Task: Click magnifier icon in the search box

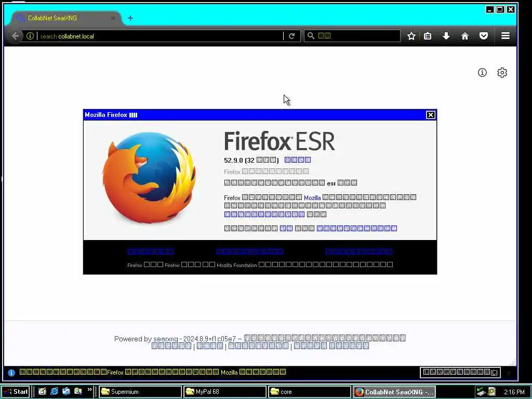Action: [x=311, y=36]
